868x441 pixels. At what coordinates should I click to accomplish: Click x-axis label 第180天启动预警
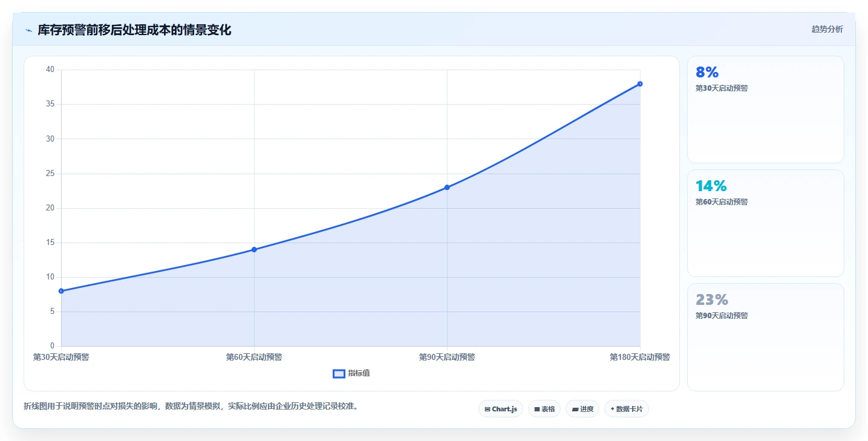pyautogui.click(x=640, y=357)
